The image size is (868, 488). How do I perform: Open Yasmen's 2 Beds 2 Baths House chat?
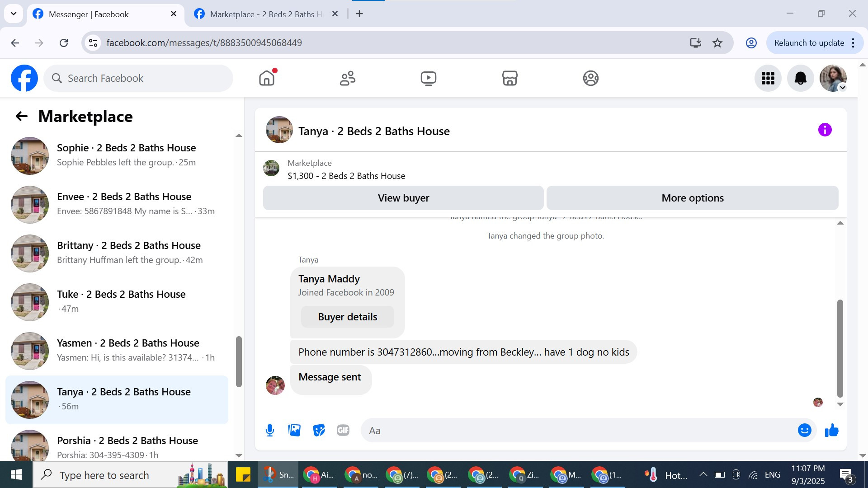117,351
